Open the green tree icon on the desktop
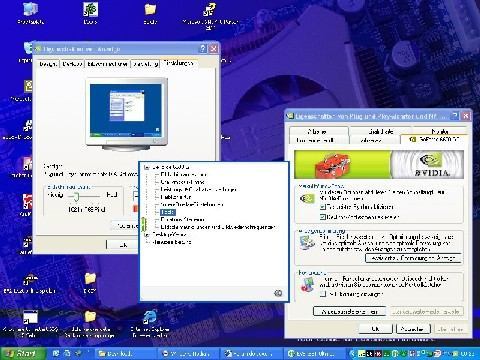 tap(90, 9)
